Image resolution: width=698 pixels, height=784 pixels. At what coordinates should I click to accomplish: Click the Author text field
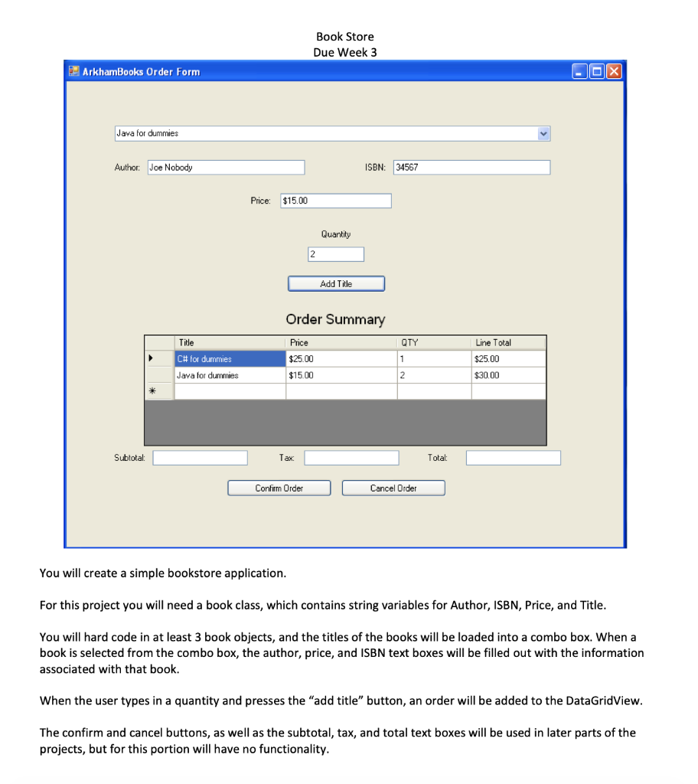(226, 167)
